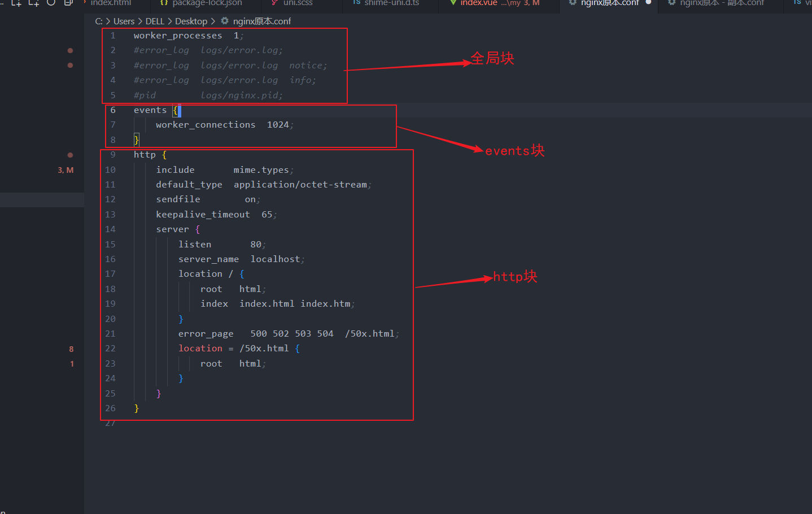The height and width of the screenshot is (514, 812).
Task: Open the Desktop breadcrumb dropdown
Action: 191,21
